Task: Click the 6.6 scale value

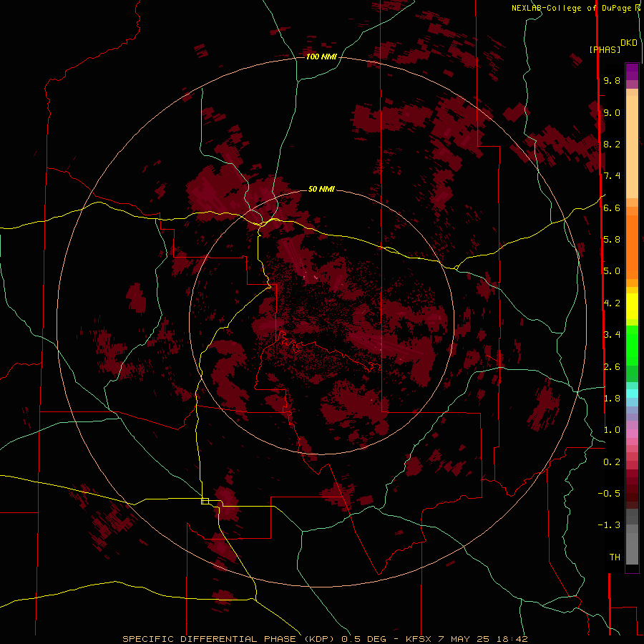Action: coord(612,208)
